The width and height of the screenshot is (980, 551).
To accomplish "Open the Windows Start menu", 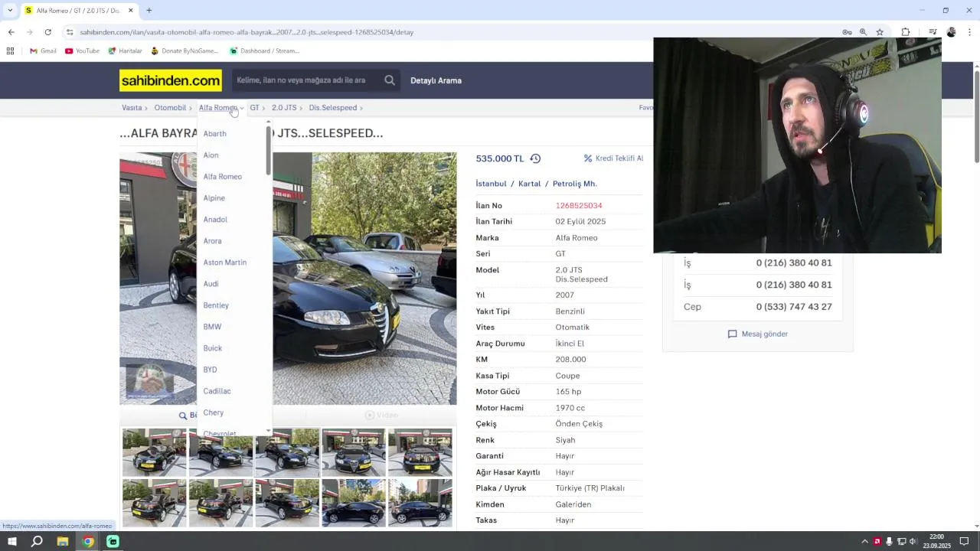I will pos(11,542).
